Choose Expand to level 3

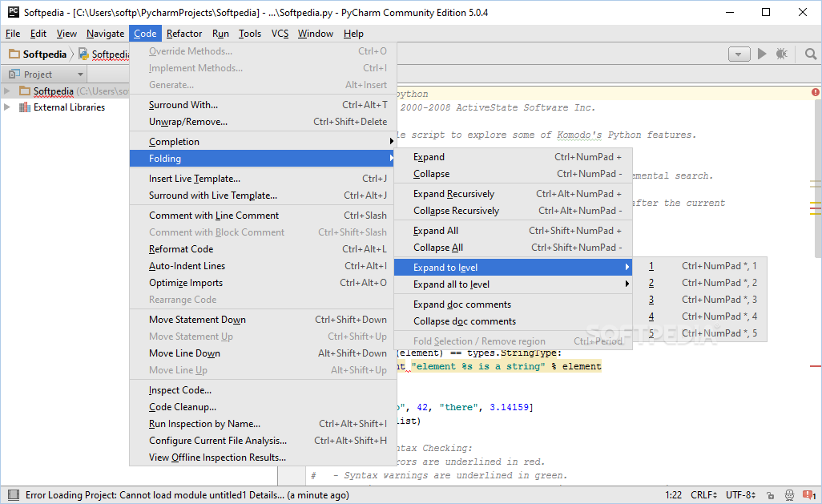[x=700, y=300]
